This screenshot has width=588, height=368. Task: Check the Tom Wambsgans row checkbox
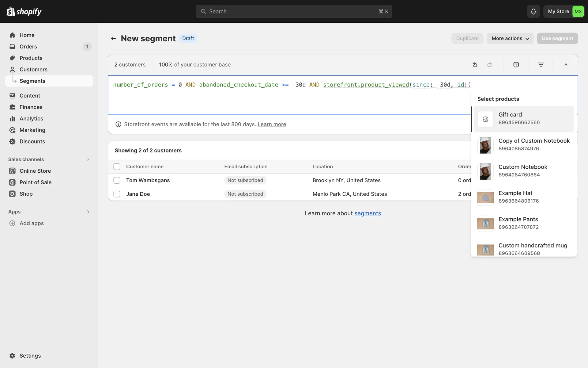point(117,180)
